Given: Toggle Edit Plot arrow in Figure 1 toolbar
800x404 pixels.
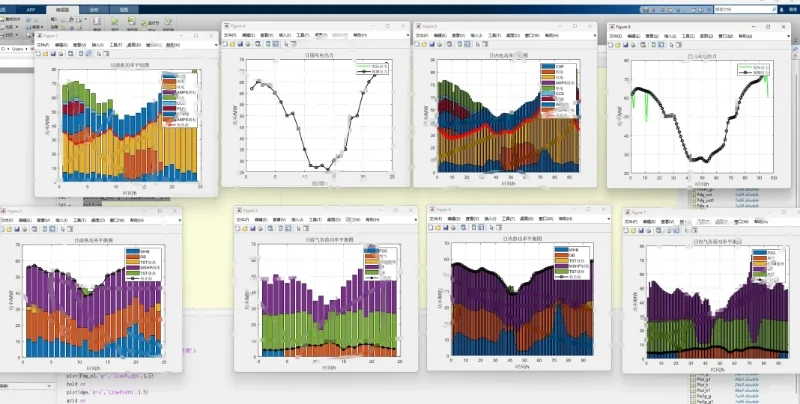Looking at the screenshot, I should [x=99, y=54].
